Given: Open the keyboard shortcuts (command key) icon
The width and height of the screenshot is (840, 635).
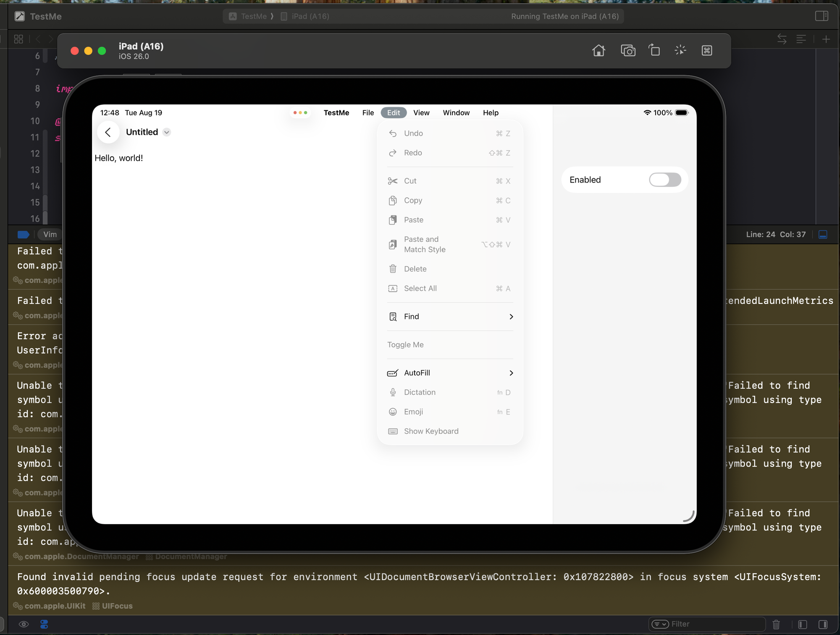Looking at the screenshot, I should [707, 50].
